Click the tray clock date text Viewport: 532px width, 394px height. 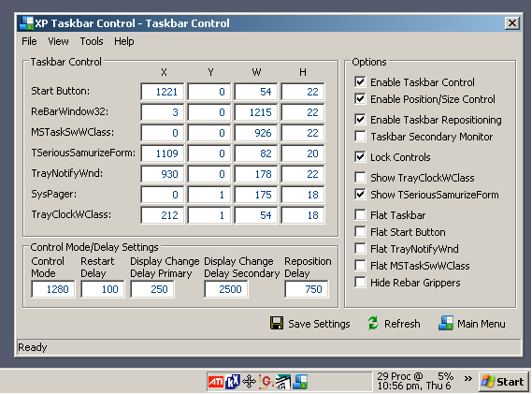coord(413,386)
